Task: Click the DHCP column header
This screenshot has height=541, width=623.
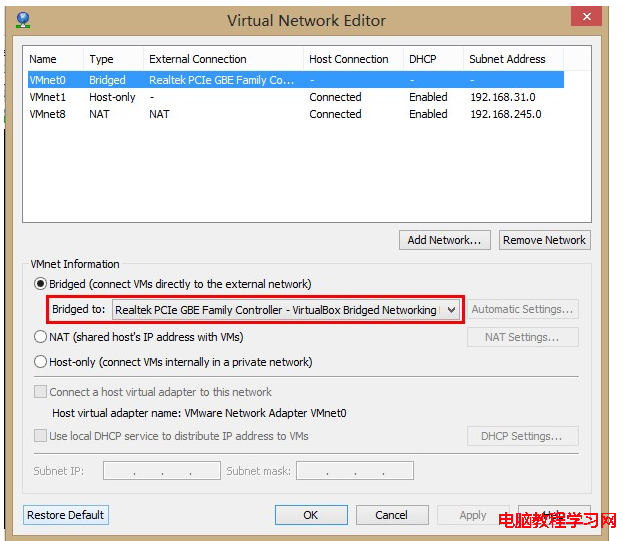Action: 433,59
